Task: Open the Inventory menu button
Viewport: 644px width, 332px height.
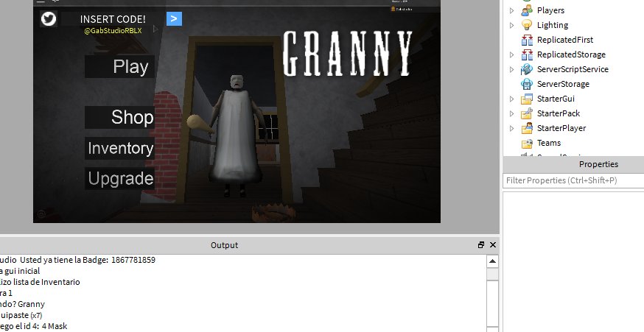Action: 120,148
